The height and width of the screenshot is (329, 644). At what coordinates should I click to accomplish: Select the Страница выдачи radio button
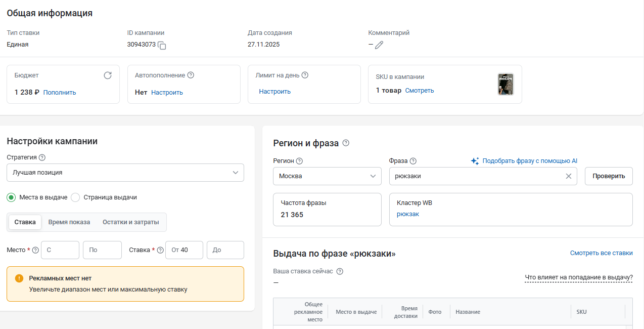75,197
